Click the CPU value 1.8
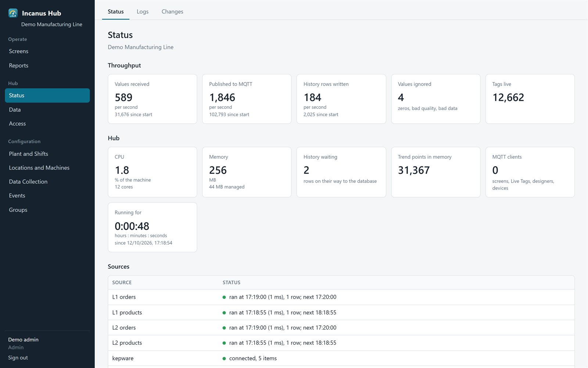The height and width of the screenshot is (368, 588). [x=122, y=170]
